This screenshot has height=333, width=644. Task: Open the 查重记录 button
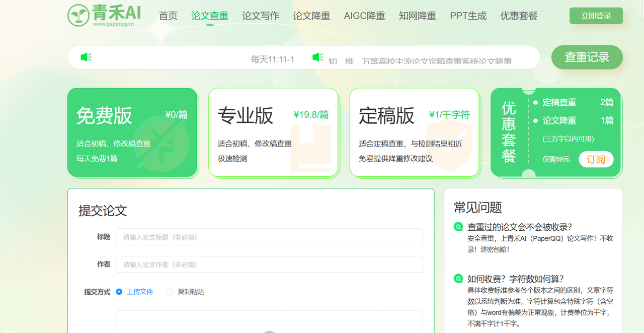[587, 57]
